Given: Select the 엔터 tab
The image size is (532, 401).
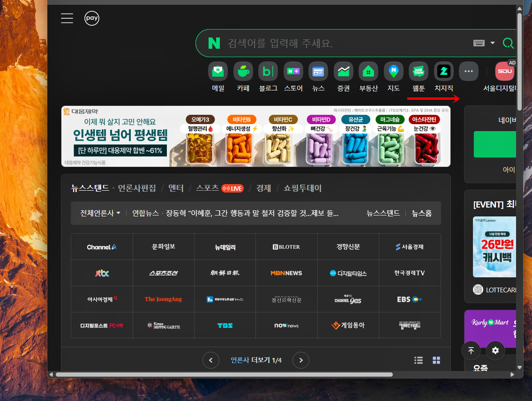Looking at the screenshot, I should [176, 188].
